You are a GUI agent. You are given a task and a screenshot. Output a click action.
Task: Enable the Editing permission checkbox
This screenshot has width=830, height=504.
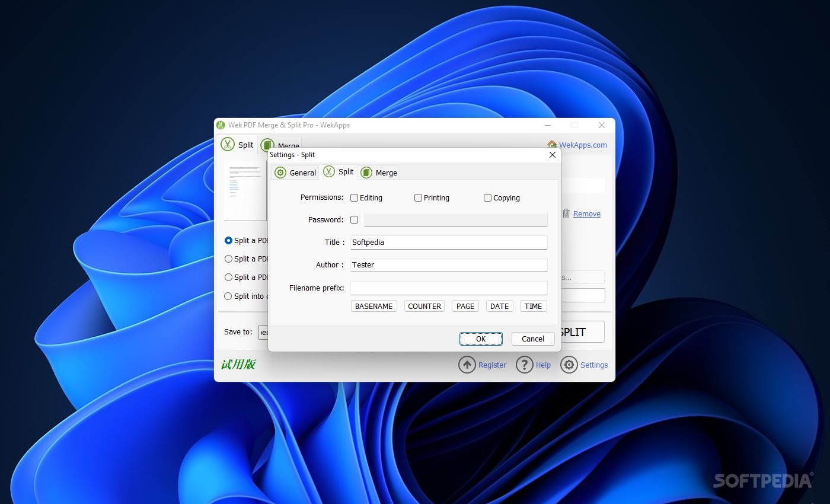tap(354, 198)
